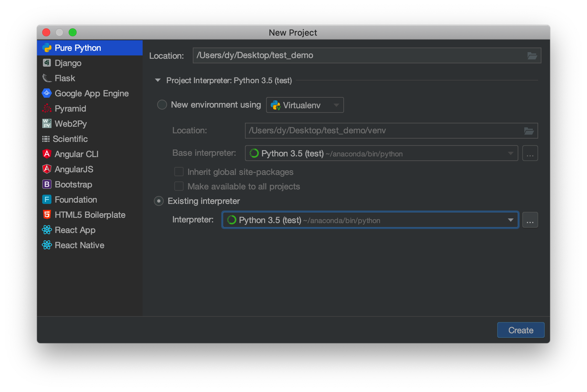Collapse the Project Interpreter section

tap(158, 80)
